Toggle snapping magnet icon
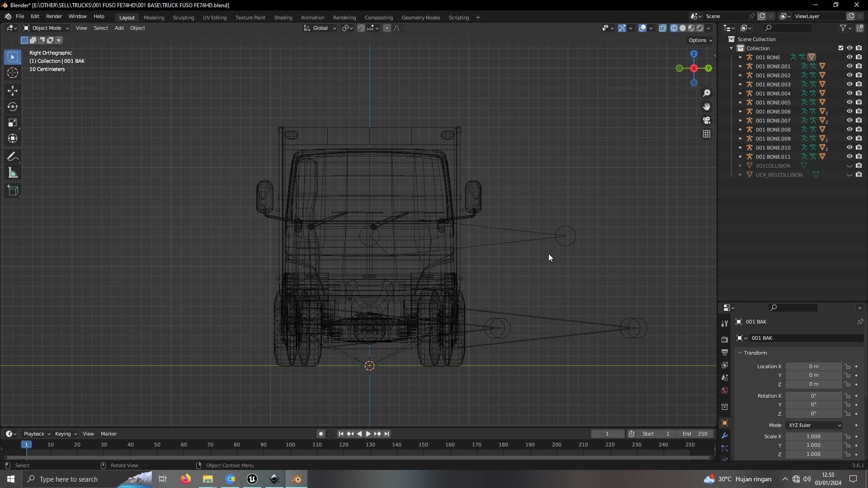This screenshot has height=488, width=868. point(361,28)
